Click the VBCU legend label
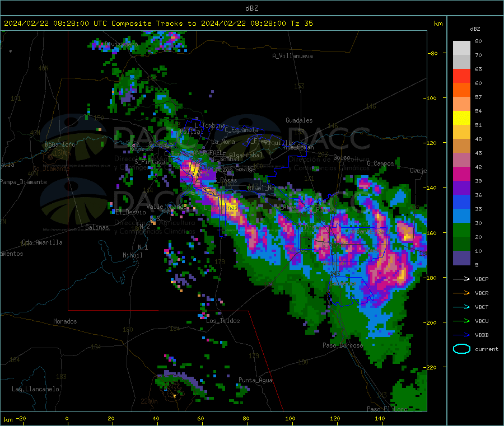The image size is (504, 426). click(482, 321)
